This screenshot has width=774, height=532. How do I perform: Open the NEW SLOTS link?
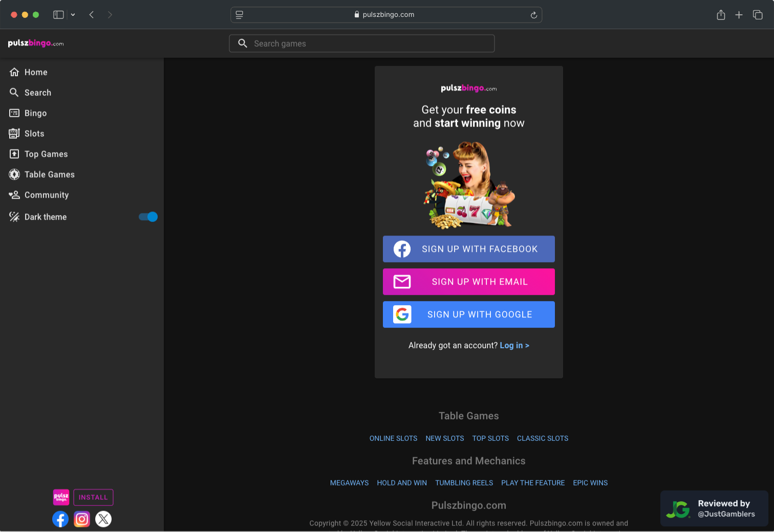click(x=445, y=438)
